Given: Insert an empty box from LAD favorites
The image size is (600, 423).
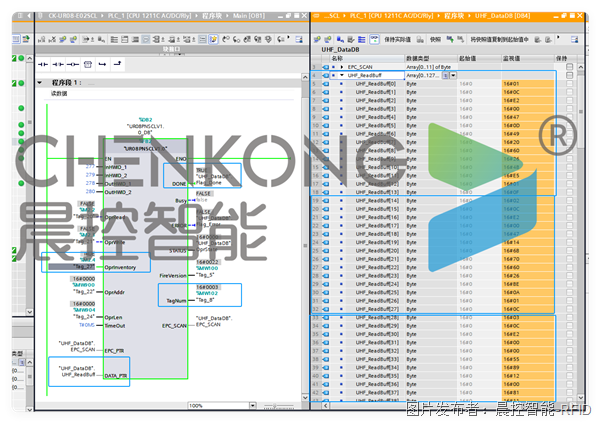Looking at the screenshot, I should 88,64.
